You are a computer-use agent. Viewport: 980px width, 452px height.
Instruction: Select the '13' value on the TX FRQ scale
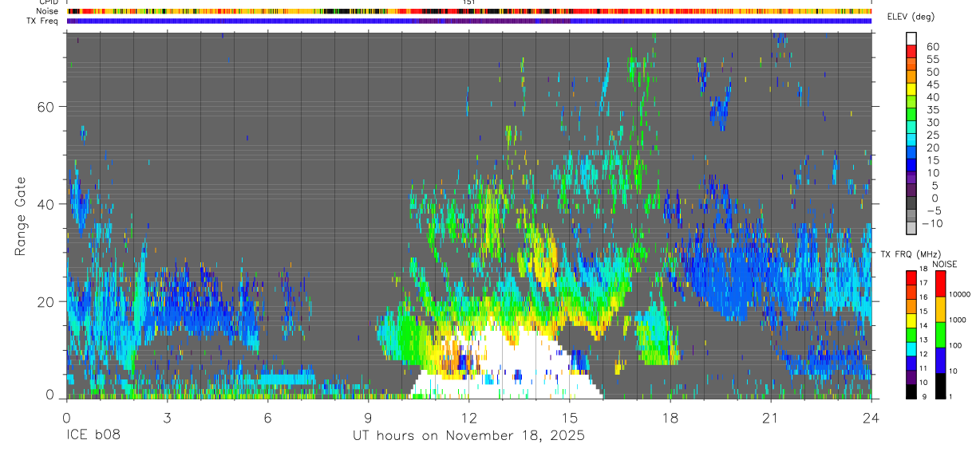(x=923, y=340)
